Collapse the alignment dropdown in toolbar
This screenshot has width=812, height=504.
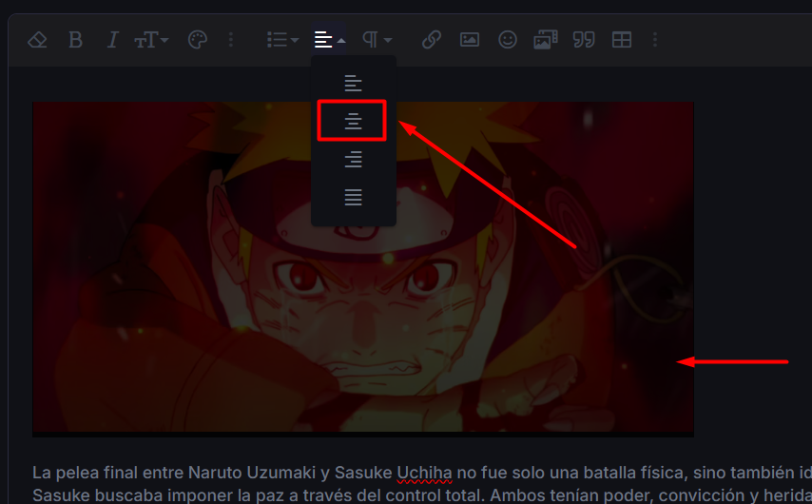[x=329, y=40]
